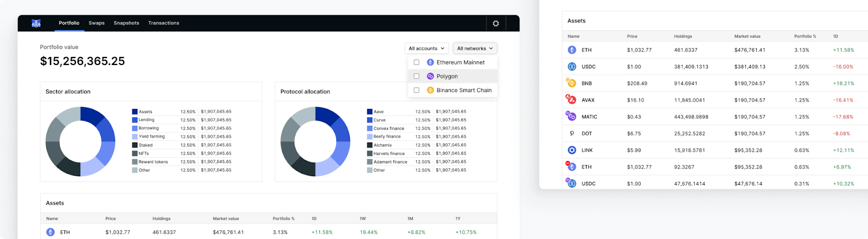Click portfolio value $15,256,365.25
The height and width of the screenshot is (239, 868).
(82, 61)
